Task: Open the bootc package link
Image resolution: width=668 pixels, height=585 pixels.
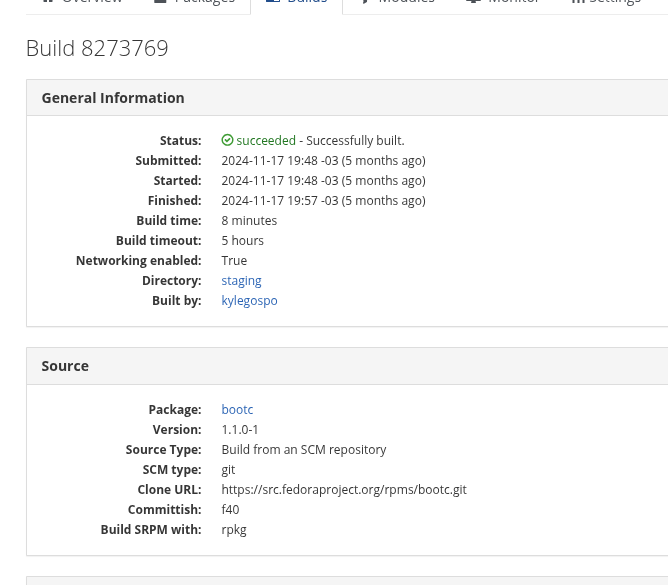Action: click(237, 410)
